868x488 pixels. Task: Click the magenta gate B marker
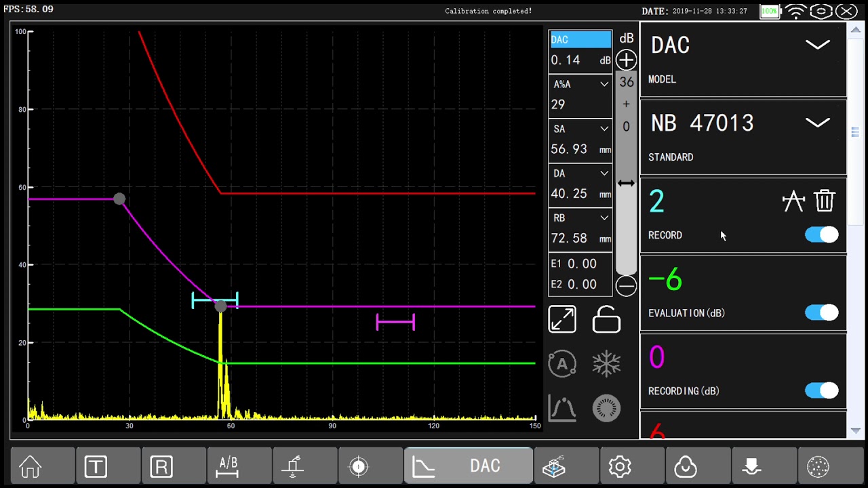click(x=395, y=323)
